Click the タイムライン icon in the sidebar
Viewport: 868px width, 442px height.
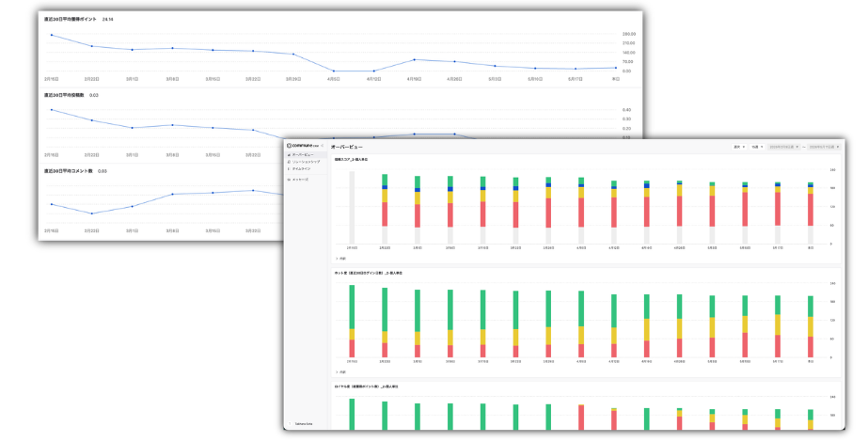(289, 168)
